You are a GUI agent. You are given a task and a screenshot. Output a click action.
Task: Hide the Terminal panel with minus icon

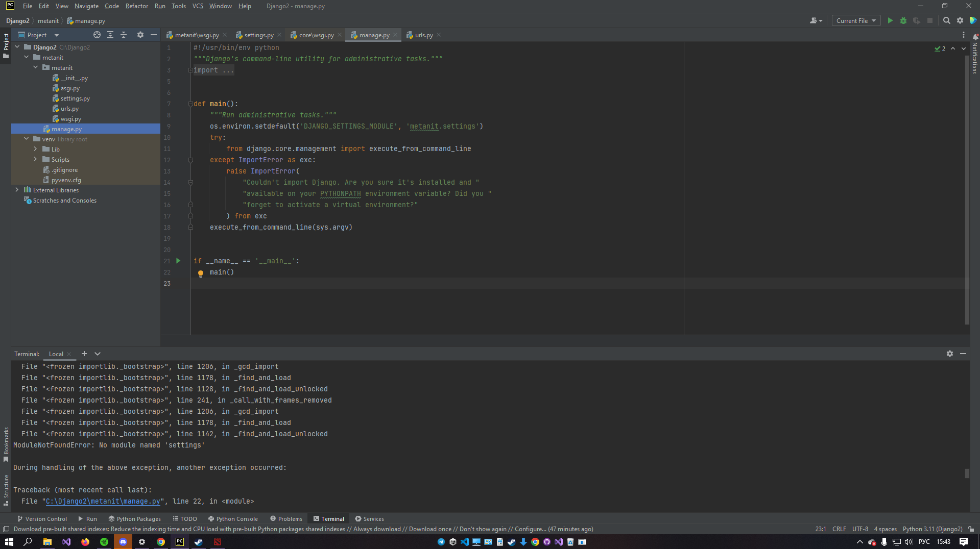tap(963, 354)
